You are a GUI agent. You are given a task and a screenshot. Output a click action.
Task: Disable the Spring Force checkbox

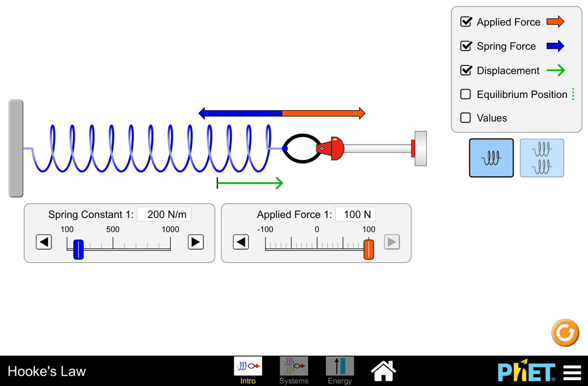[x=465, y=46]
